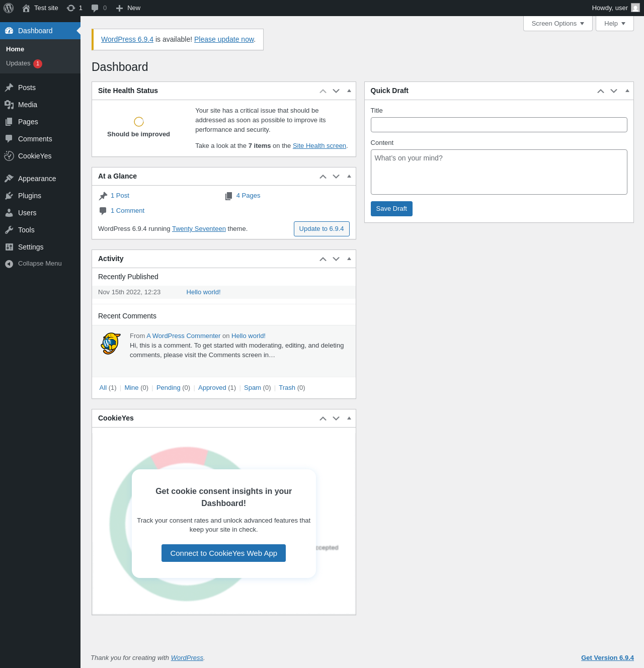
Task: Filter comments by Spam
Action: (x=253, y=388)
